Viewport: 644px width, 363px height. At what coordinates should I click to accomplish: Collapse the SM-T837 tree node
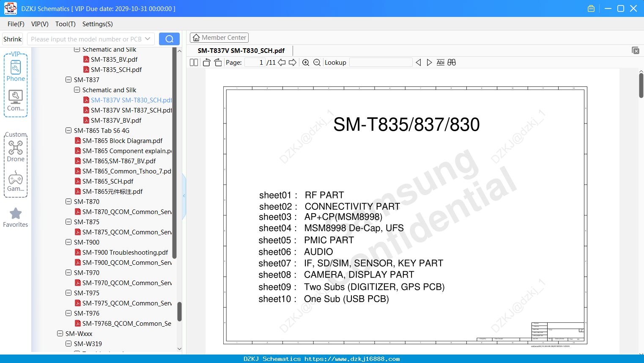pyautogui.click(x=69, y=80)
